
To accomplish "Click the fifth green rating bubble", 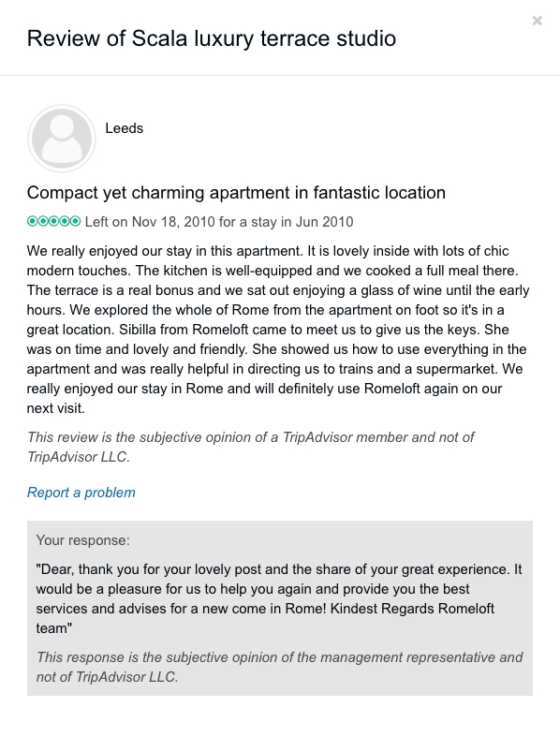I will click(75, 221).
